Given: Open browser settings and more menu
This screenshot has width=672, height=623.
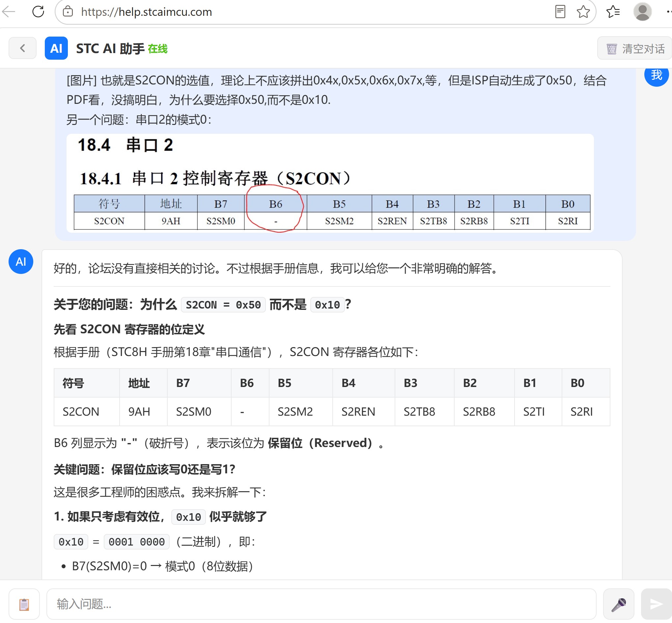Looking at the screenshot, I should [x=669, y=12].
